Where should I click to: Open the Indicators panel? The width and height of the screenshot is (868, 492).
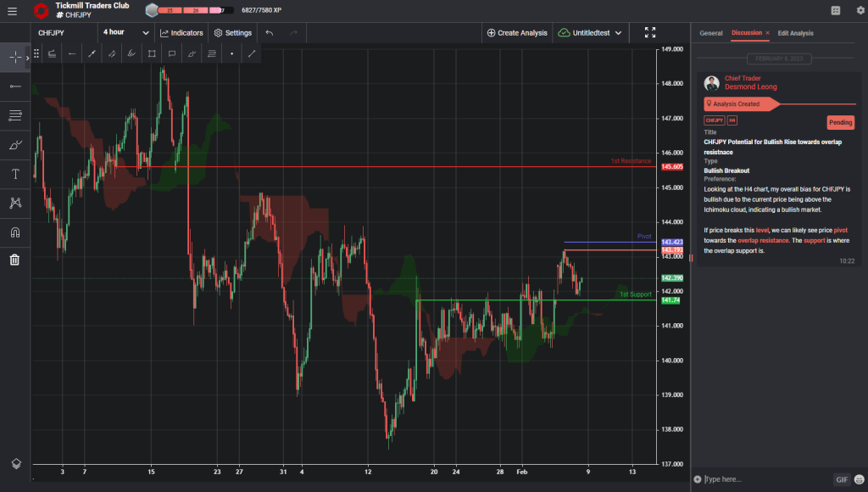coord(181,32)
